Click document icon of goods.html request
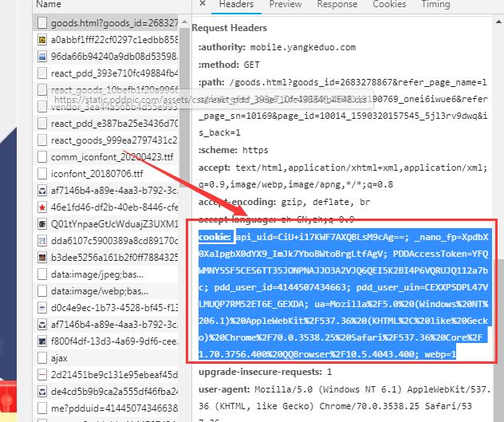The image size is (504, 422). pos(42,23)
